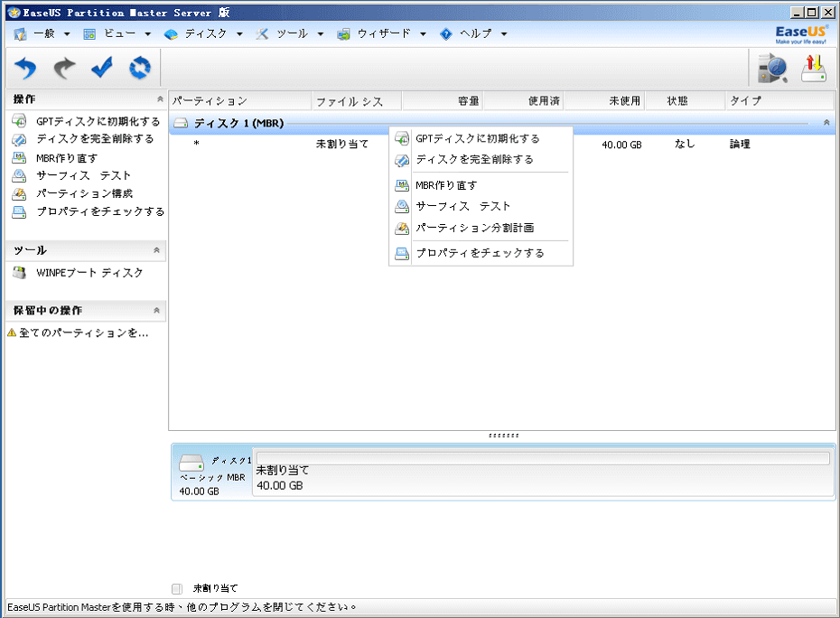Collapse the ツール sidebar section
This screenshot has height=618, width=840.
click(156, 250)
